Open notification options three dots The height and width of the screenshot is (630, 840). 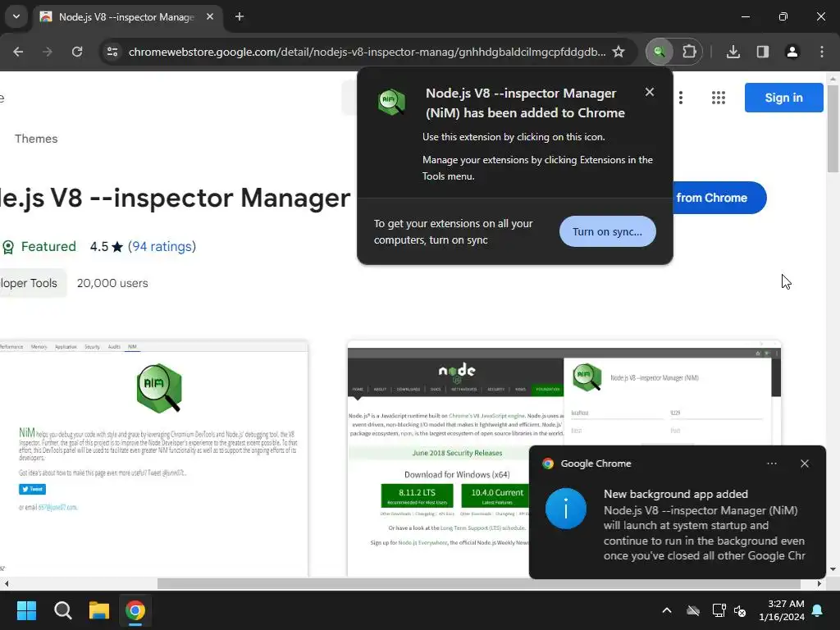pyautogui.click(x=772, y=463)
